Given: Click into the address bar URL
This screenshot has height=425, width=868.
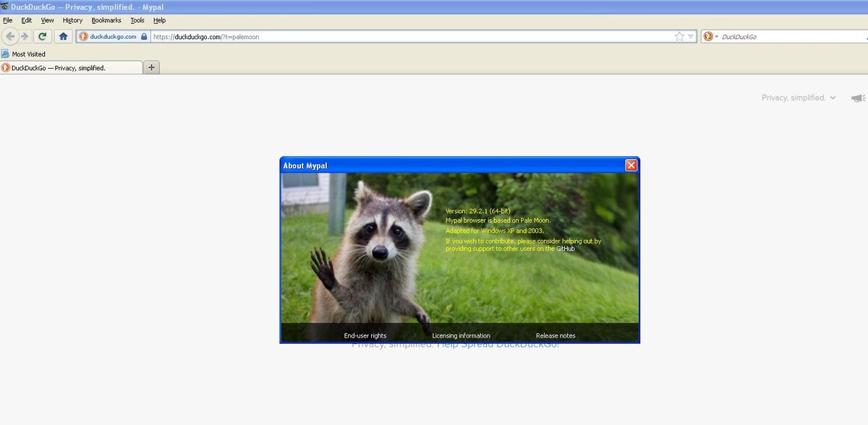Looking at the screenshot, I should [412, 36].
